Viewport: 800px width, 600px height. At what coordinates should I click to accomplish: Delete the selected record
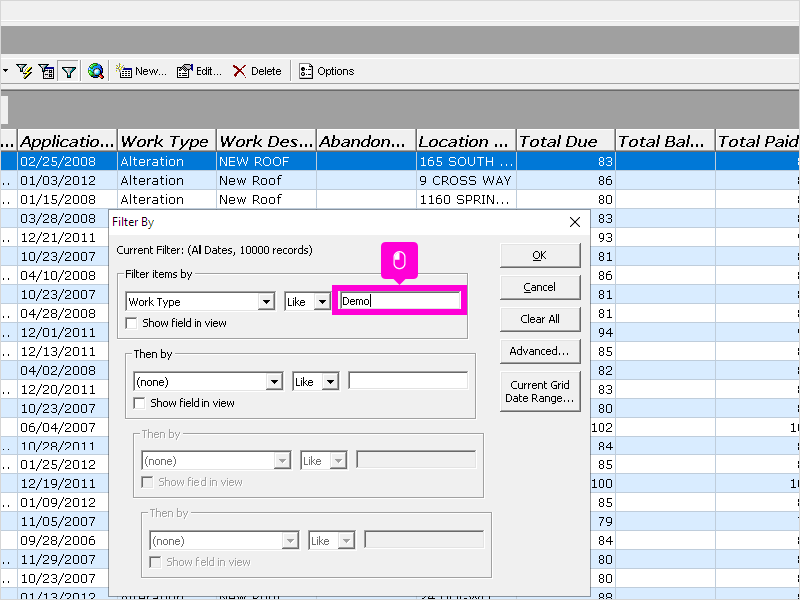click(x=257, y=71)
